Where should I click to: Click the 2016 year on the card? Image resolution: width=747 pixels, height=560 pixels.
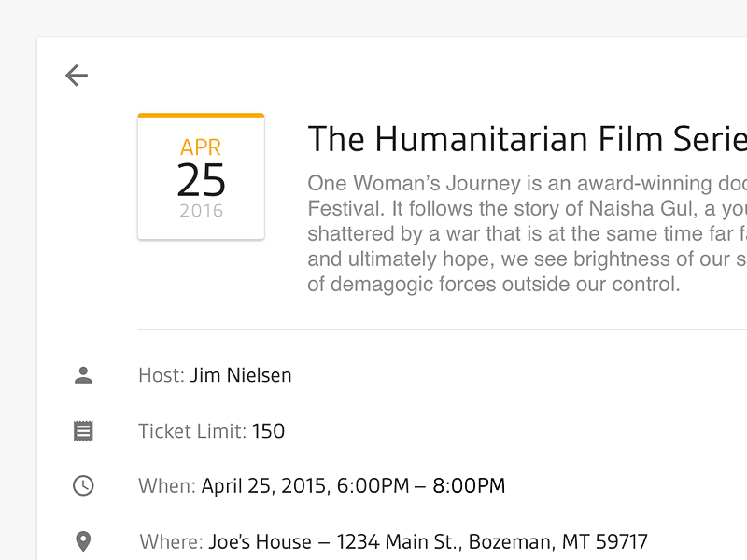pos(201,211)
